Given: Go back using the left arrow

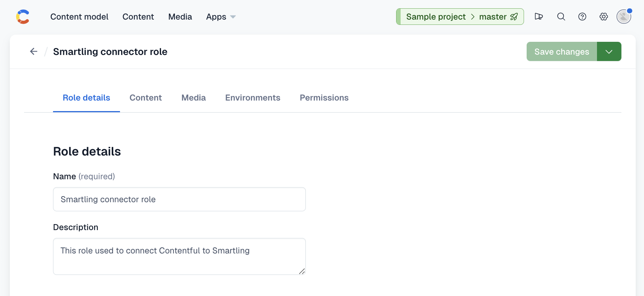Looking at the screenshot, I should (x=34, y=51).
